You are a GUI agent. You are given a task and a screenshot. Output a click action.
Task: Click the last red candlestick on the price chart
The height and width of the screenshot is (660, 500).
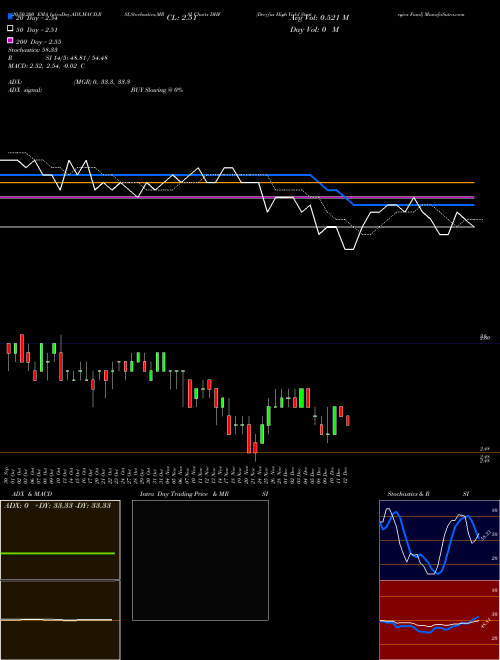coord(348,420)
